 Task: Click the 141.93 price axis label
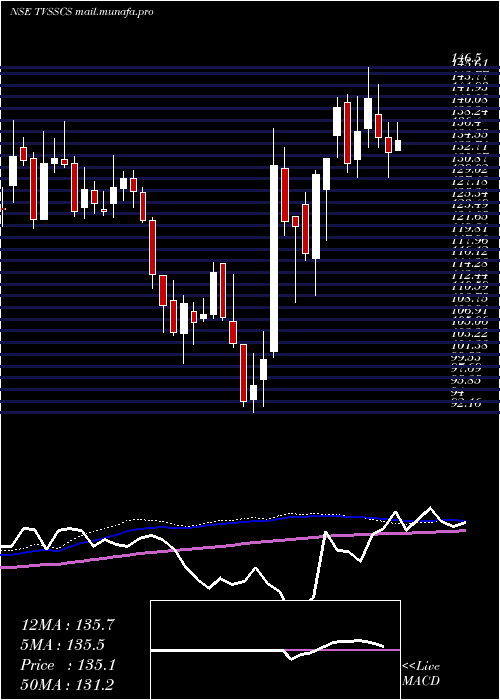[470, 89]
